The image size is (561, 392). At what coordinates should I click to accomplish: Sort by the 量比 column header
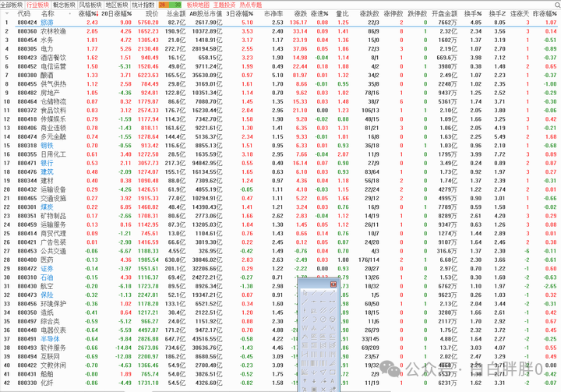(342, 13)
